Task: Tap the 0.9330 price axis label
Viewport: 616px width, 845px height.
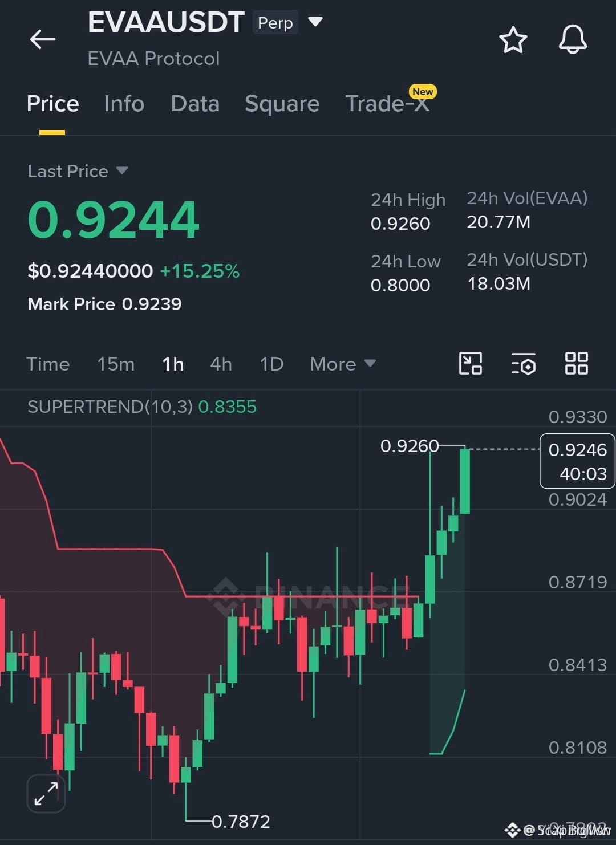Action: [578, 417]
